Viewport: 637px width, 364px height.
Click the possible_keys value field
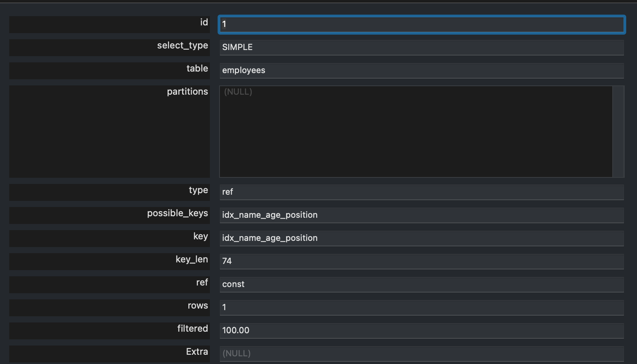tap(421, 215)
